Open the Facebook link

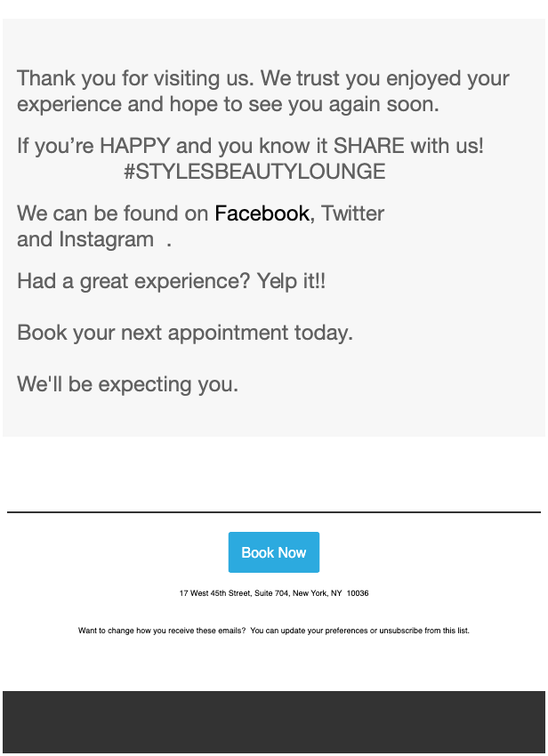262,213
